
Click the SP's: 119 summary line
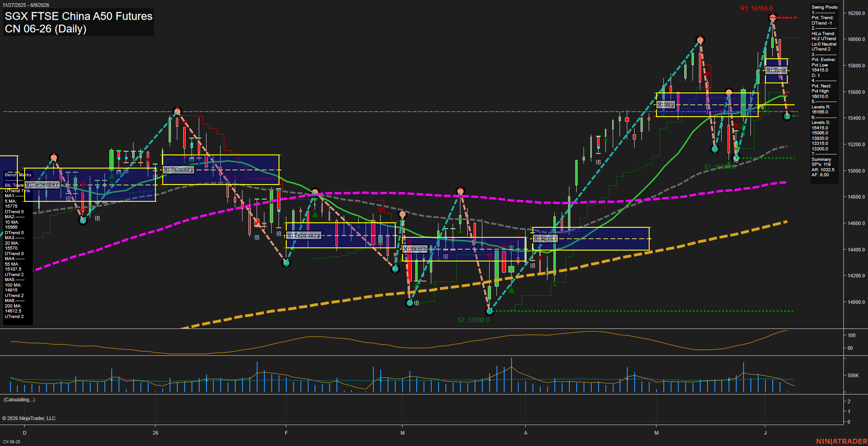coord(821,164)
